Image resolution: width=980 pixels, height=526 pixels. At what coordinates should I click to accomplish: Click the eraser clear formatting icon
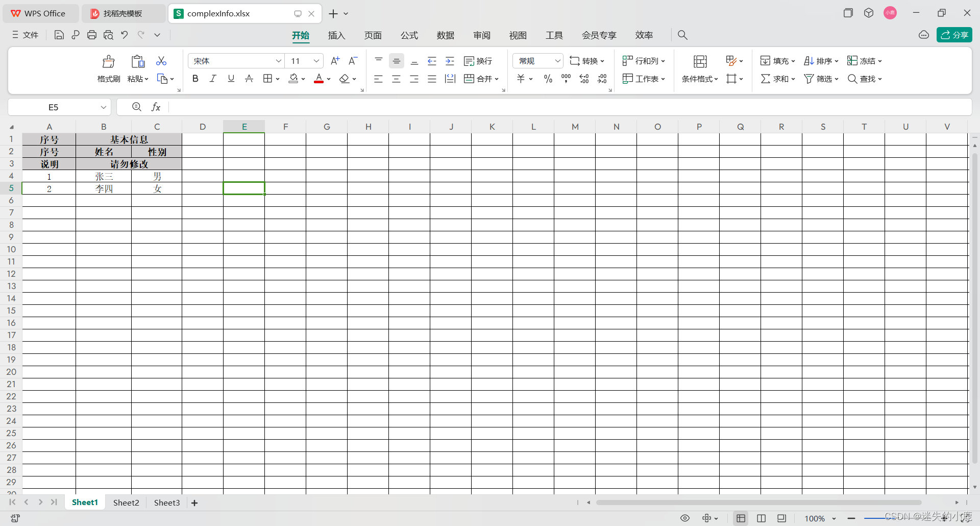pos(345,79)
